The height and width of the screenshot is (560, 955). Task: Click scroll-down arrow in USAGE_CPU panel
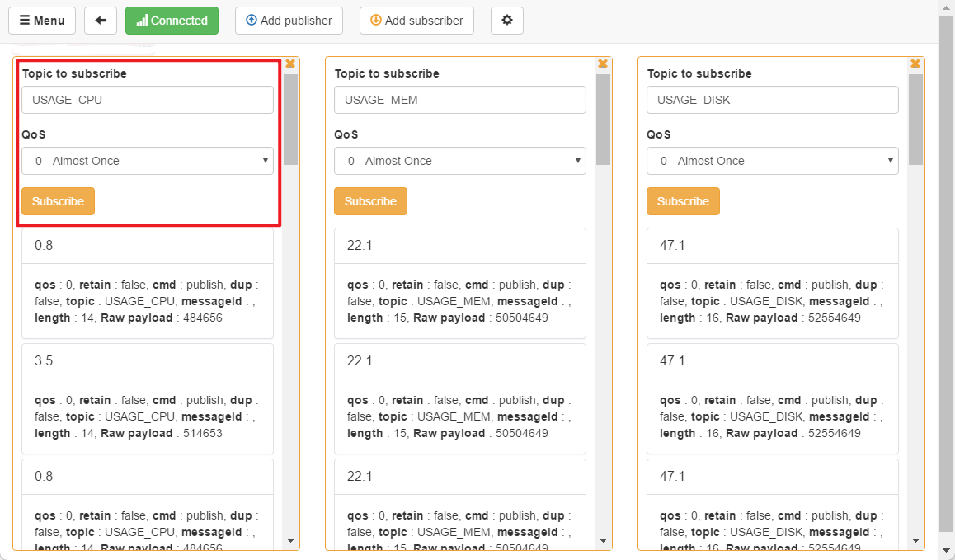(290, 540)
